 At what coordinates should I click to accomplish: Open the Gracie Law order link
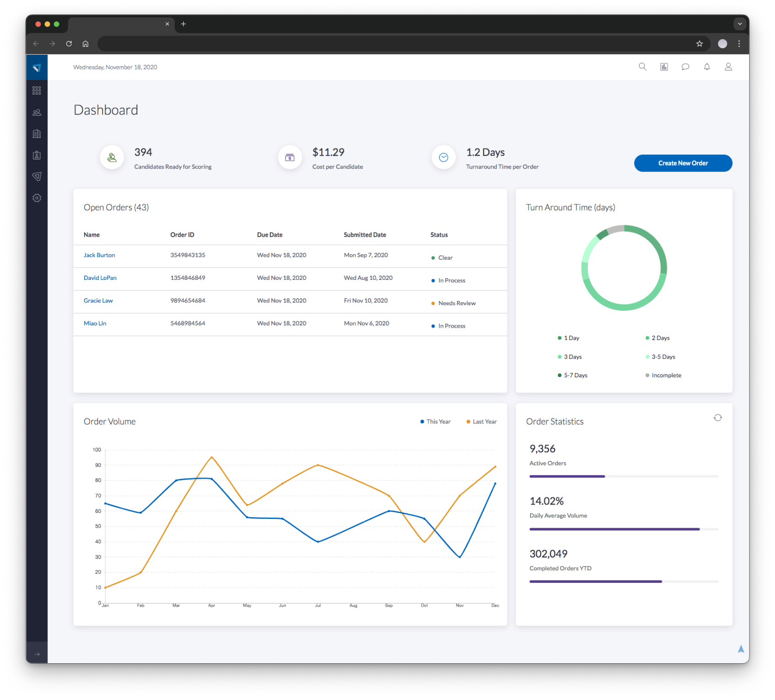(x=98, y=301)
